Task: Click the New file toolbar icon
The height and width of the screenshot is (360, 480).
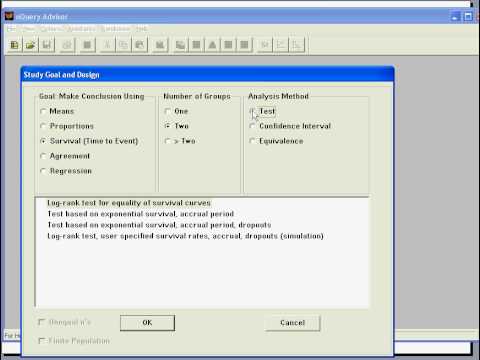Action: point(15,45)
